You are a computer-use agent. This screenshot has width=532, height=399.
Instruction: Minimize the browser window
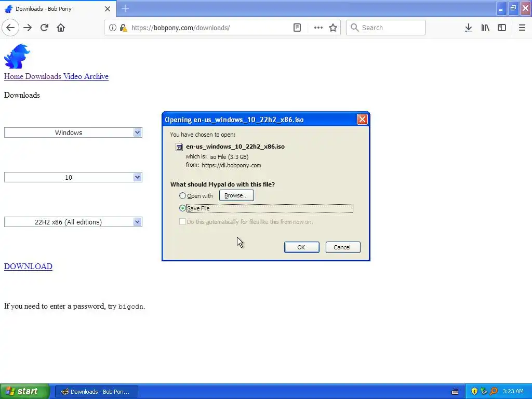point(501,9)
